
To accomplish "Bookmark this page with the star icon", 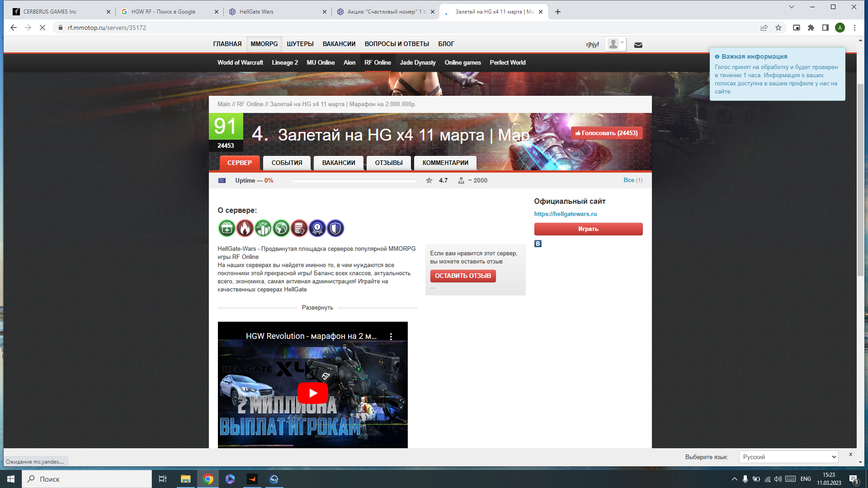I will pos(778,28).
